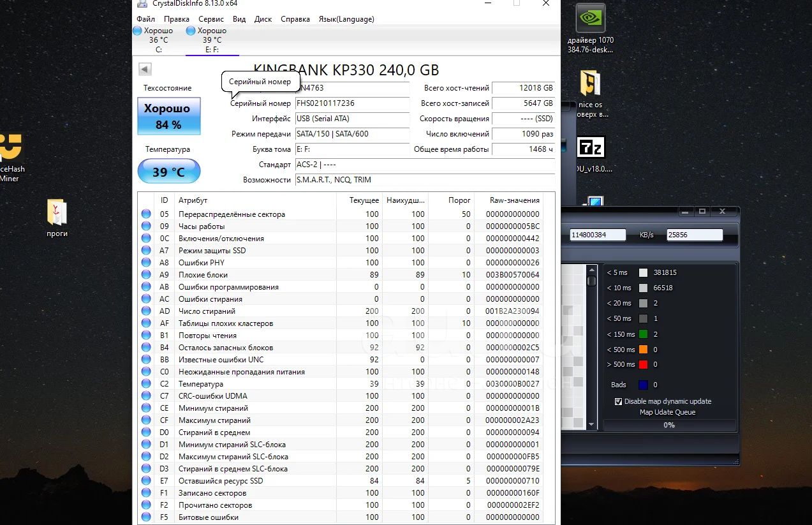Click the blue Bads color swatch
The height and width of the screenshot is (525, 812).
643,385
